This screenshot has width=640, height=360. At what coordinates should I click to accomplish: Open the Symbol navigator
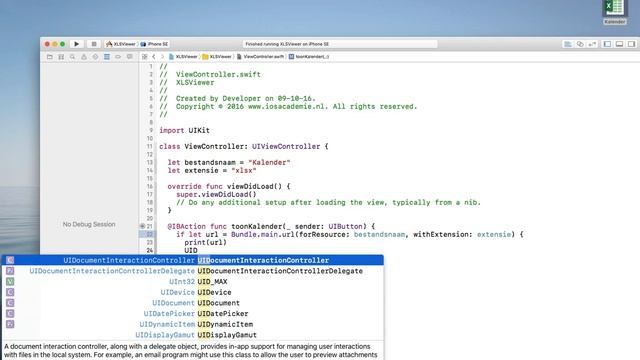[61, 57]
